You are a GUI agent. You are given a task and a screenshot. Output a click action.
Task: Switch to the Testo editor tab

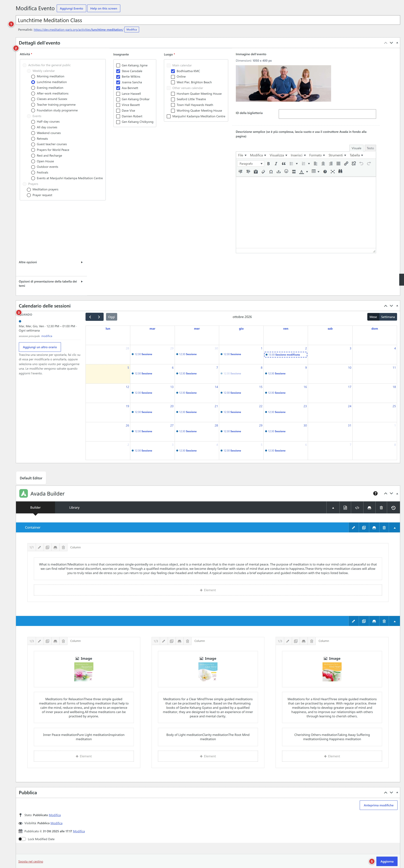point(370,148)
